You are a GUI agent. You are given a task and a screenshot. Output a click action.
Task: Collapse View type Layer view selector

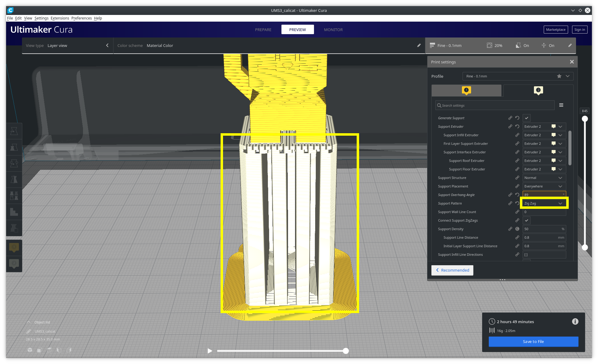tap(107, 45)
